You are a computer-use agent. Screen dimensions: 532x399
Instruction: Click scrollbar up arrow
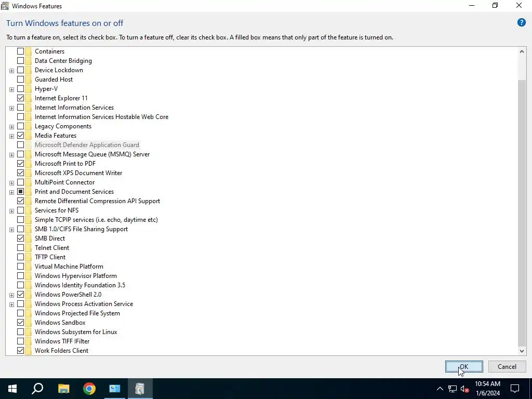522,51
